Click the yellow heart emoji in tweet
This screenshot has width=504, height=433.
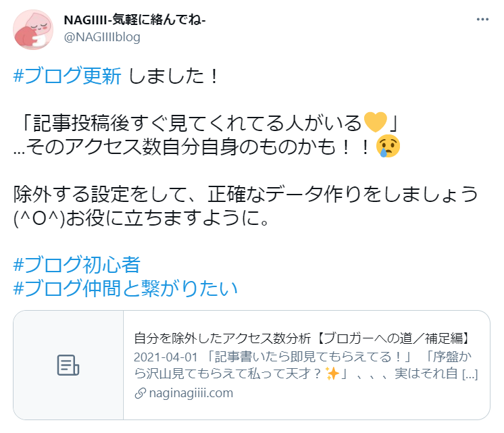point(375,122)
